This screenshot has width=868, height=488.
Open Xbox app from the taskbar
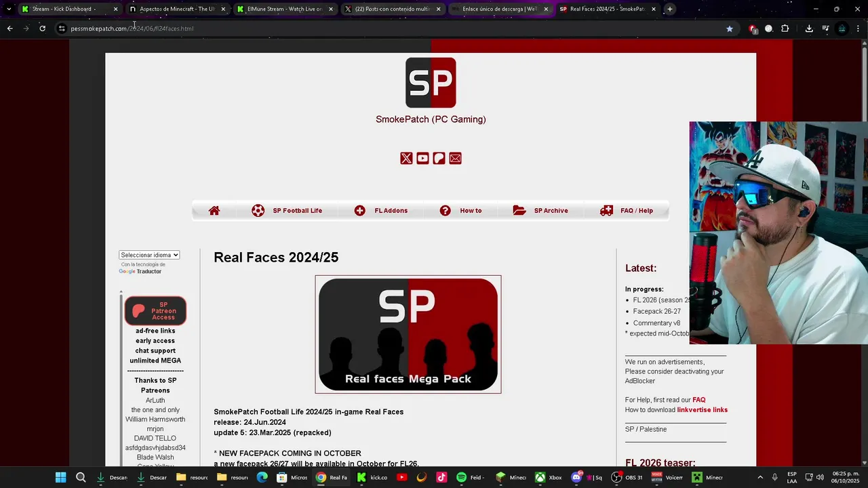pyautogui.click(x=548, y=477)
